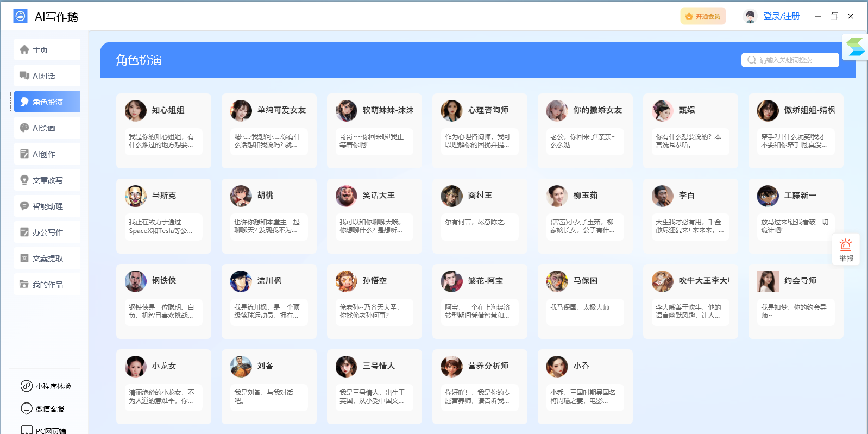Click 甄嬛 intro text 你有什么想要说的
Screen dimensions: 868x434
pyautogui.click(x=688, y=141)
